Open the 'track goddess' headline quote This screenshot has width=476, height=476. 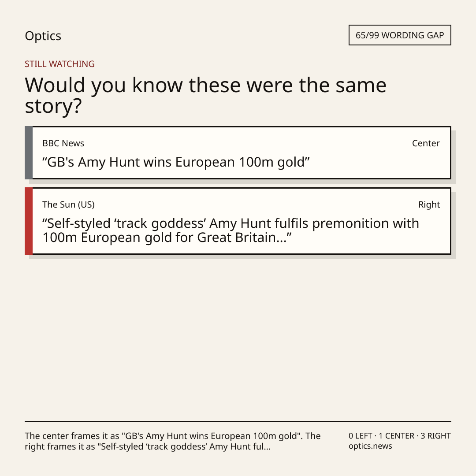[x=231, y=231]
